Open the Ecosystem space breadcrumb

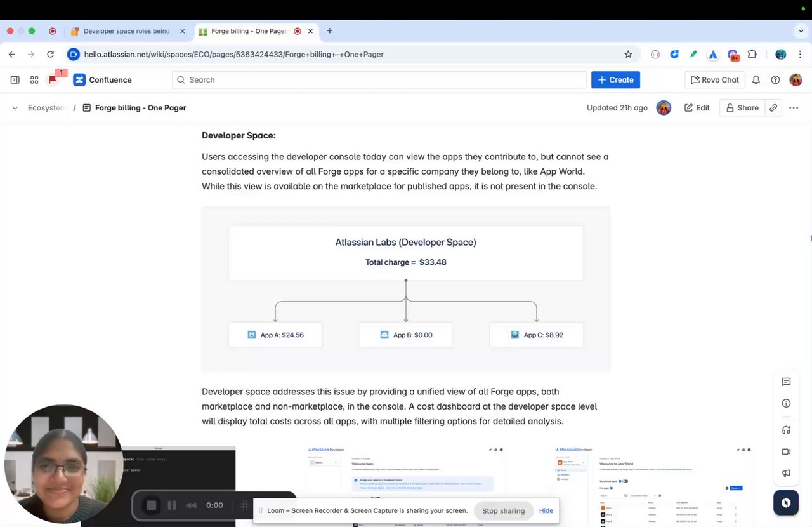click(x=46, y=108)
